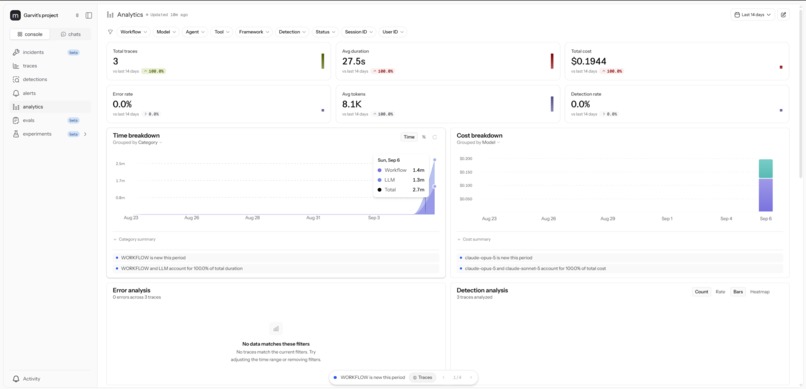Select analytics in the sidebar
806x389 pixels.
tap(50, 107)
